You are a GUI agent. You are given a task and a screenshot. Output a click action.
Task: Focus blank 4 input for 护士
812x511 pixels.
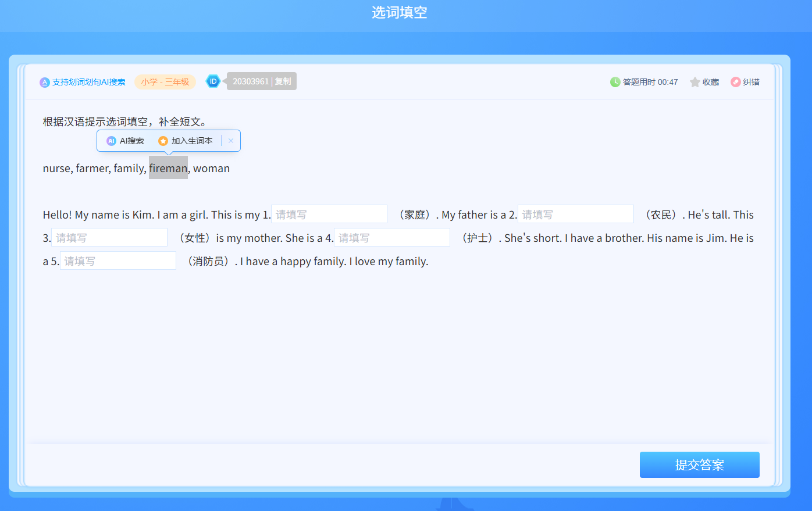[x=392, y=238]
